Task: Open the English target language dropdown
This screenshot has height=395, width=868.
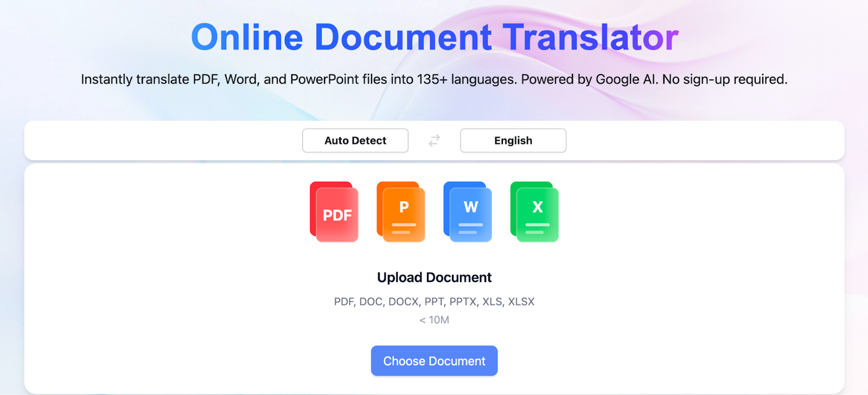Action: [x=513, y=141]
